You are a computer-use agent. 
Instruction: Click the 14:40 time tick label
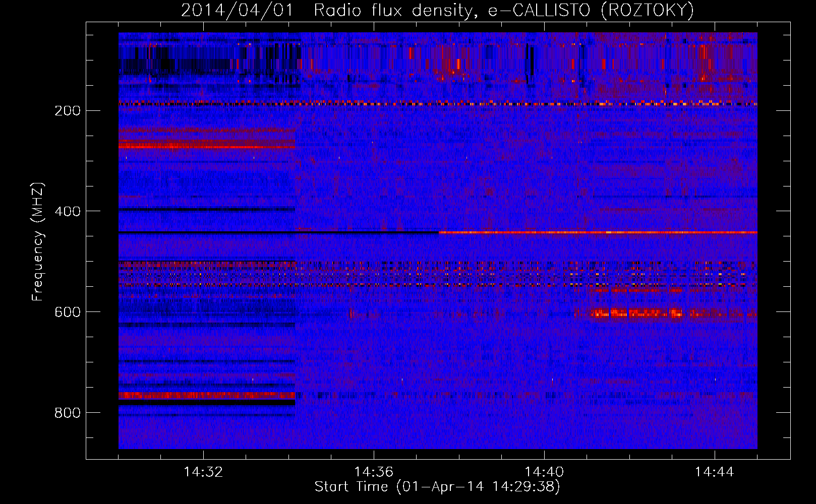pyautogui.click(x=544, y=472)
